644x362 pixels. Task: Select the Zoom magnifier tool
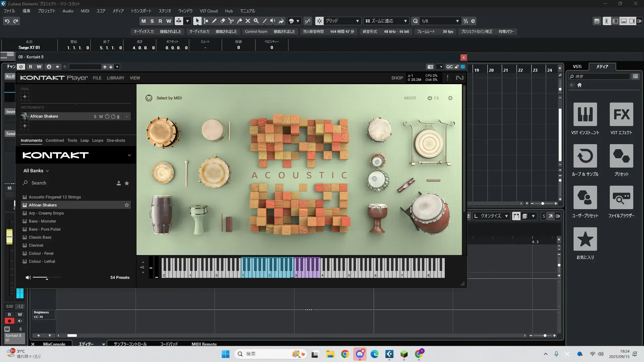(256, 21)
